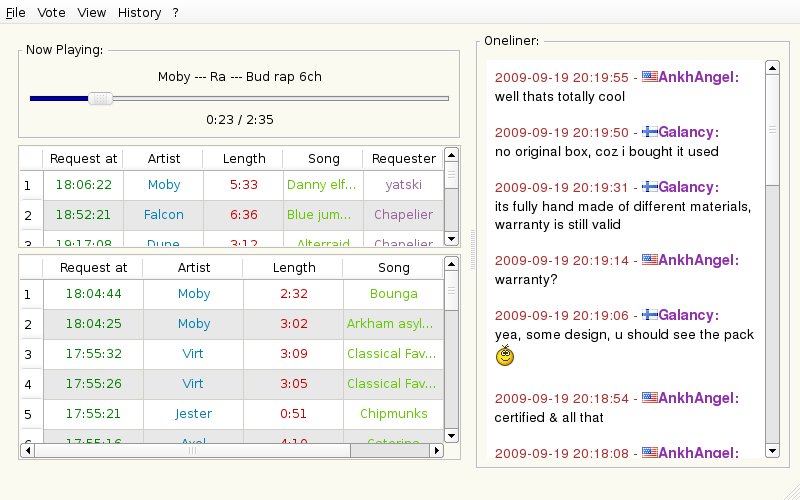Viewport: 800px width, 500px height.
Task: Open the Vote menu
Action: point(51,13)
